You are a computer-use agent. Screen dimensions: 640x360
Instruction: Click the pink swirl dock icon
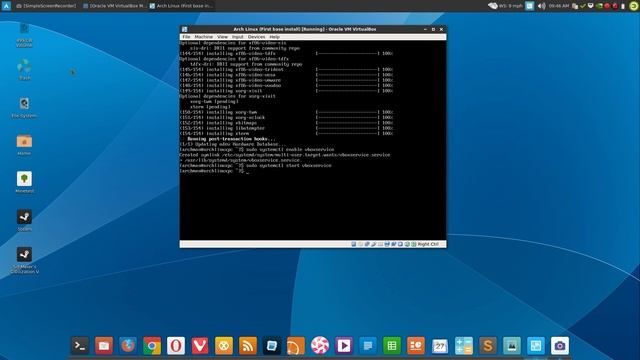tap(320, 346)
